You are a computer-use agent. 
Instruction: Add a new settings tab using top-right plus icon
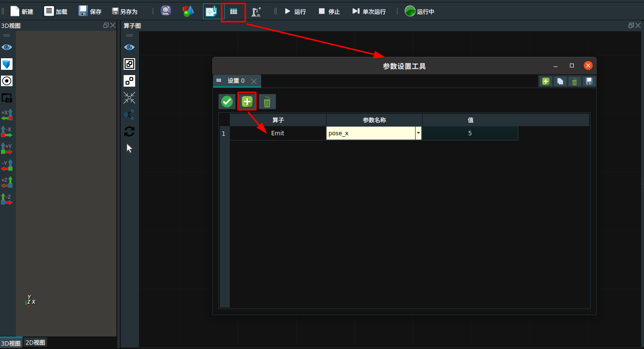pos(546,81)
